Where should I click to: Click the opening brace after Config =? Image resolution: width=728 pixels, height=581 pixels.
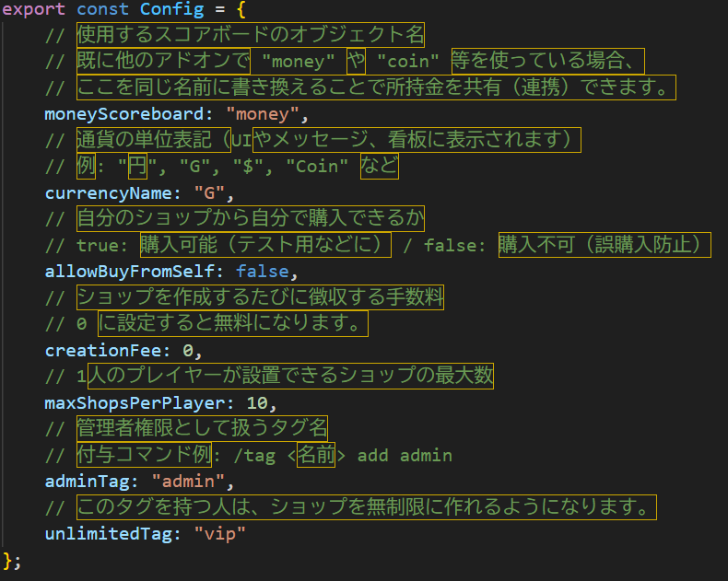[241, 11]
